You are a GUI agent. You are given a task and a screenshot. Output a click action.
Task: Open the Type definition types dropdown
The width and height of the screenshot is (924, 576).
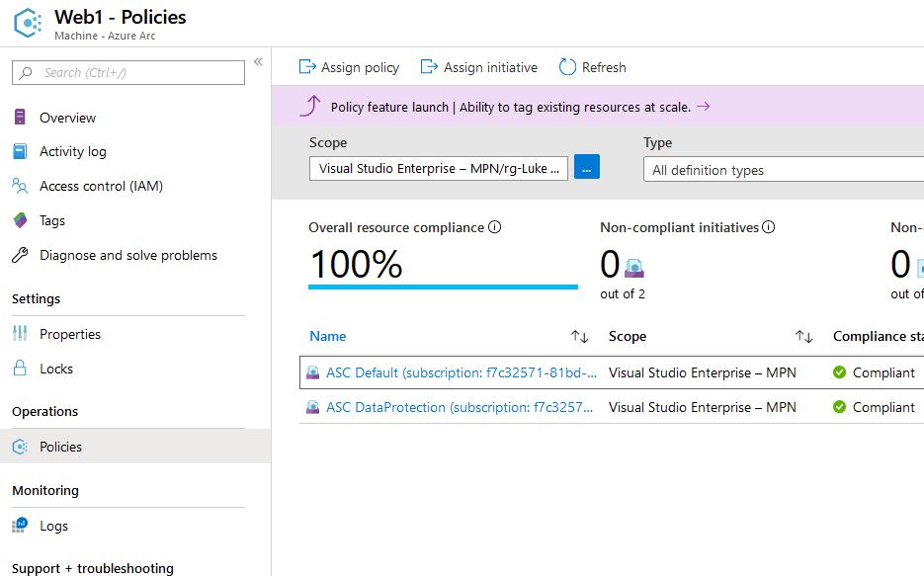784,170
